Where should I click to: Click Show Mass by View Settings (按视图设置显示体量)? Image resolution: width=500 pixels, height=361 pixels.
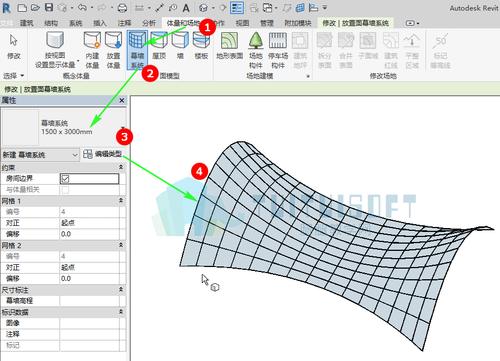55,50
